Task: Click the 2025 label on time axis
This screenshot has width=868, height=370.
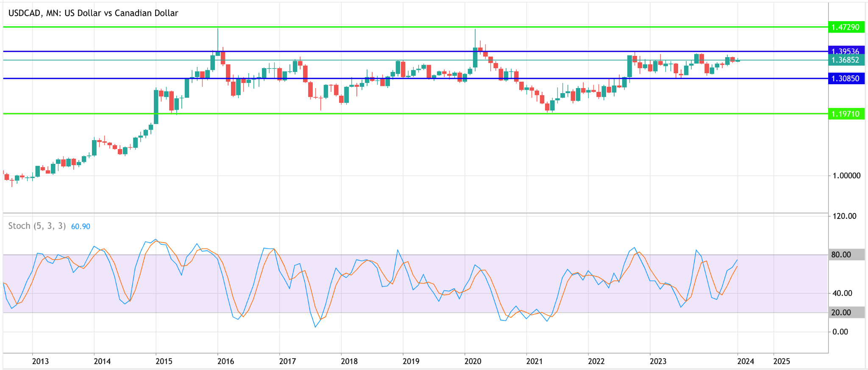Action: (x=782, y=361)
